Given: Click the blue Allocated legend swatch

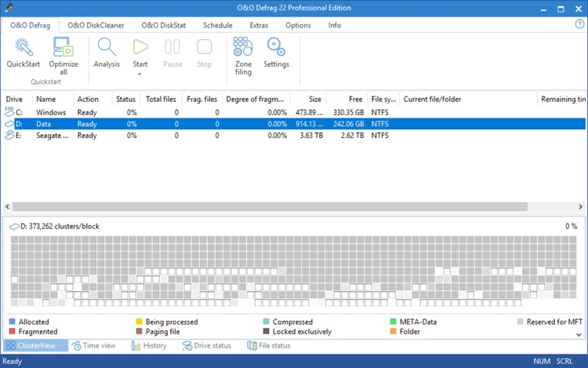Looking at the screenshot, I should 12,322.
